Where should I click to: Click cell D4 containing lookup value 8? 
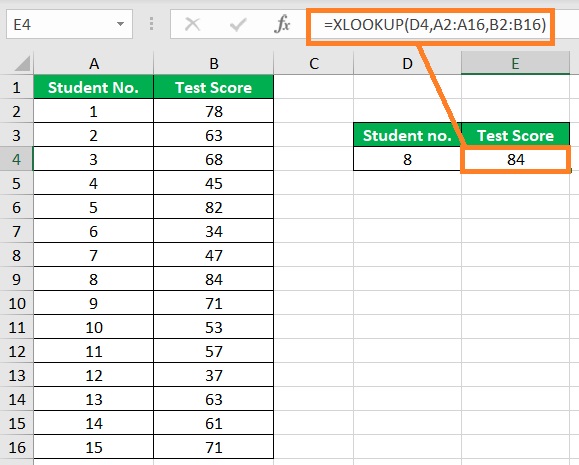(x=407, y=160)
